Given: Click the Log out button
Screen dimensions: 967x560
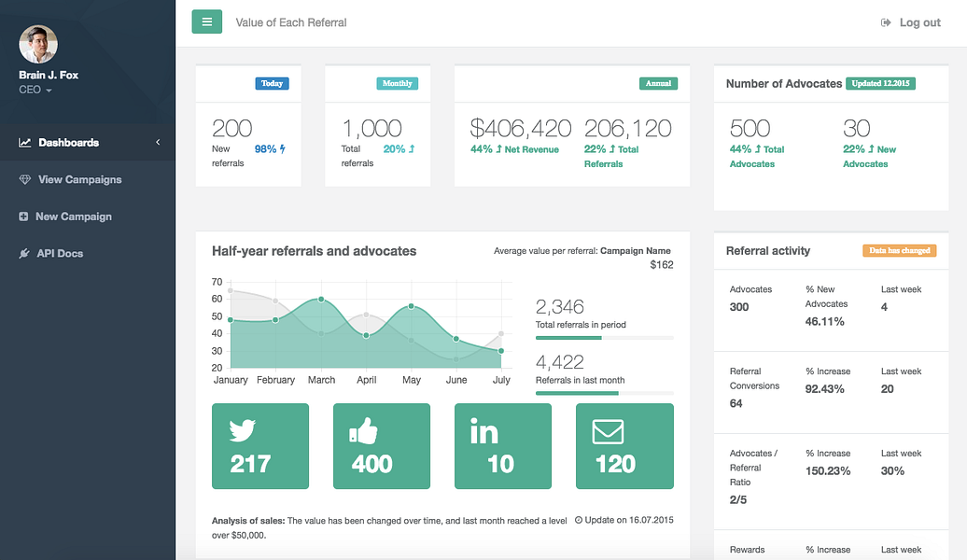Looking at the screenshot, I should pyautogui.click(x=911, y=22).
